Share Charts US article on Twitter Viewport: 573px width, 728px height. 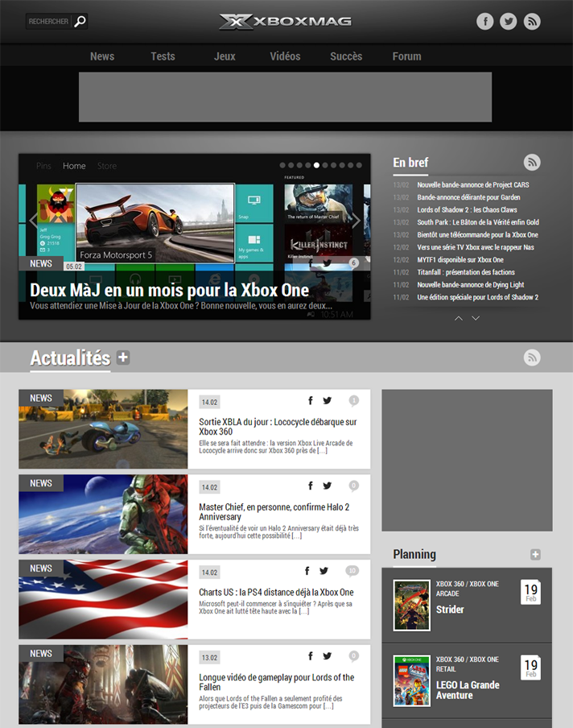(x=324, y=571)
